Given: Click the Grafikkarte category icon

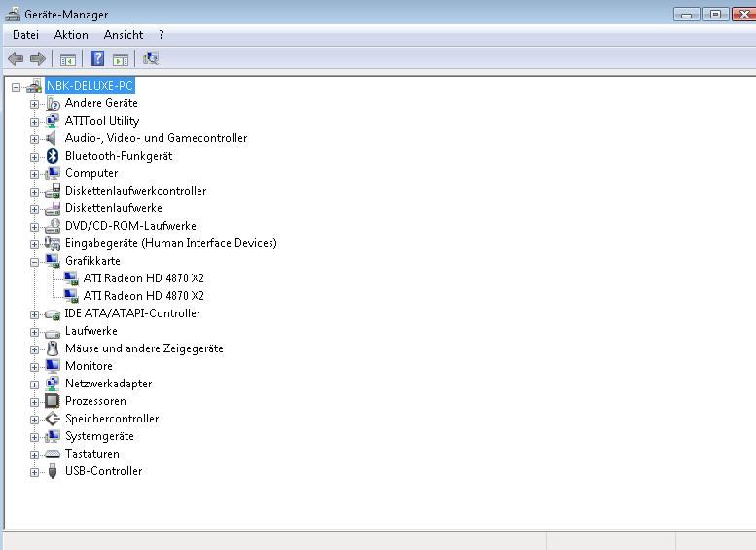Looking at the screenshot, I should [x=53, y=261].
